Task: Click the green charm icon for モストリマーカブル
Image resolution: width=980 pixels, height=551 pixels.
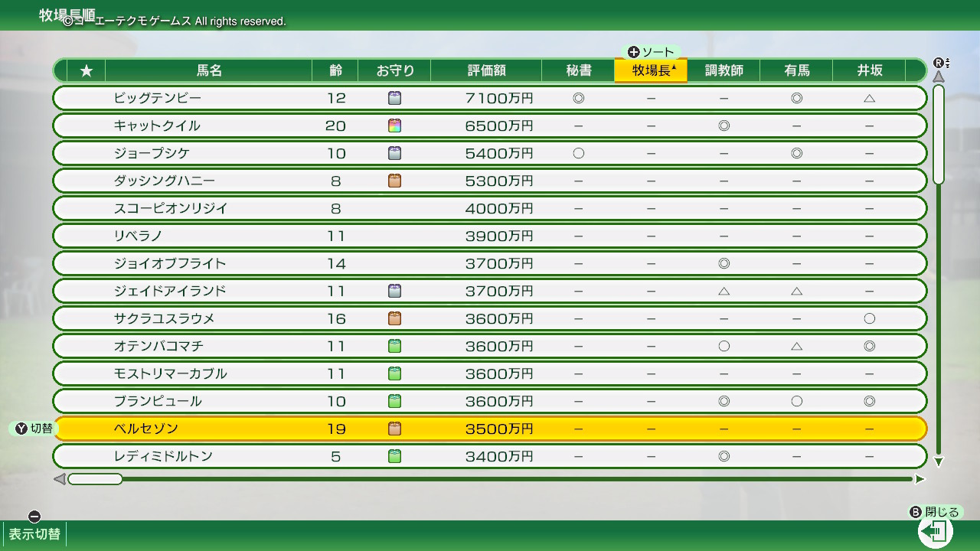Action: pyautogui.click(x=395, y=373)
